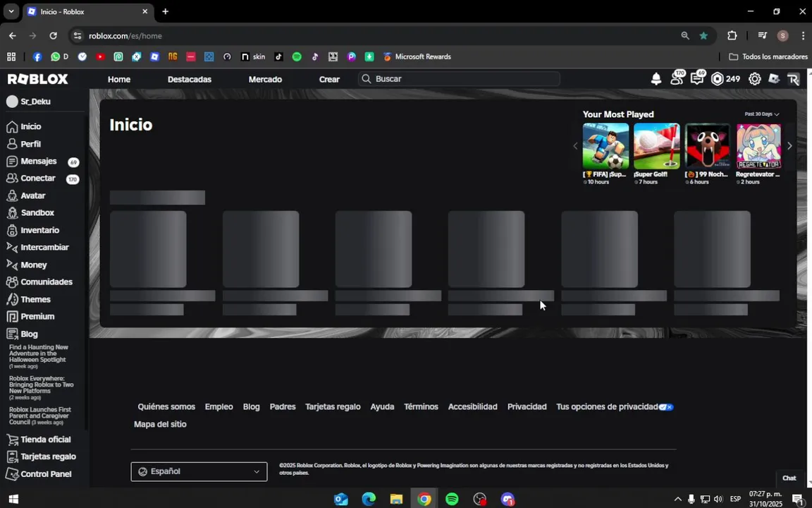
Task: Open Chrome extensions puzzle icon
Action: click(x=732, y=36)
